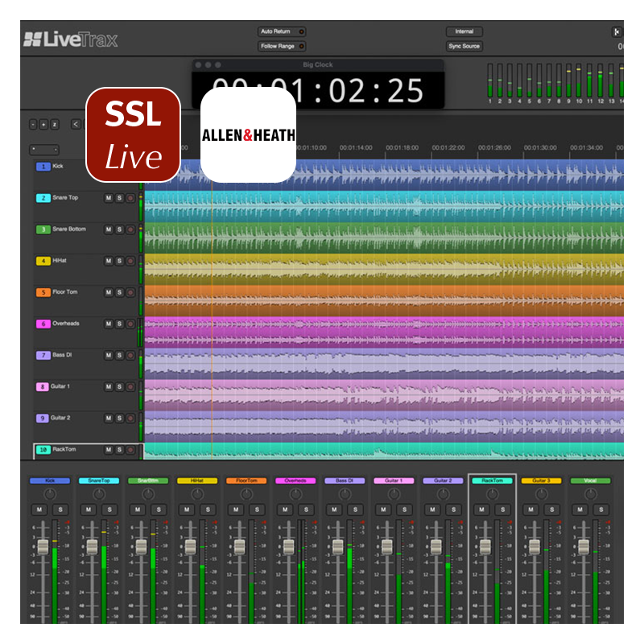Click the zoom-out minus icon in the toolbar
Screen dimensions: 644x644
tap(32, 124)
